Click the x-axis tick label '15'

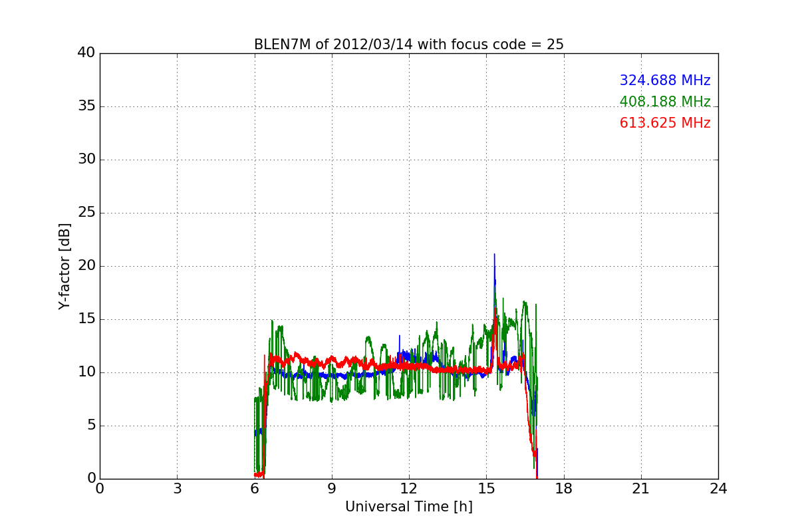pos(486,488)
